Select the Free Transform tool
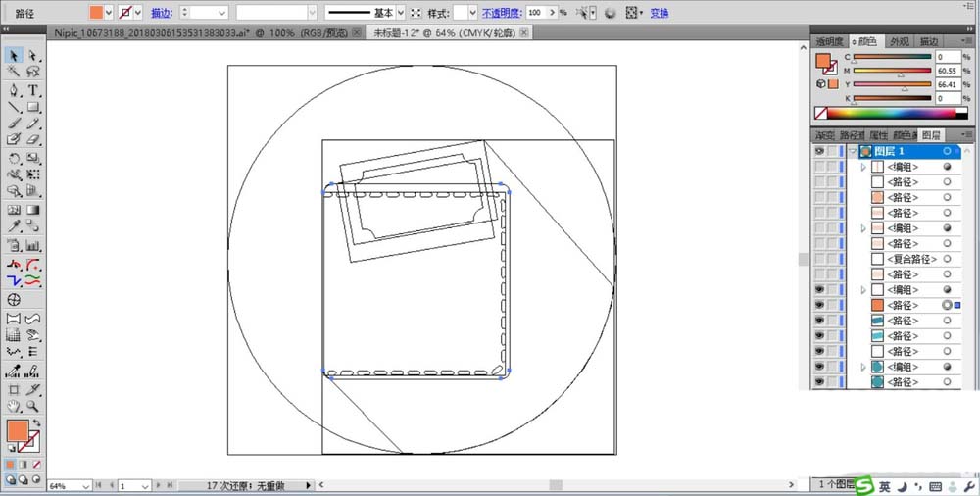The width and height of the screenshot is (980, 496). [32, 175]
